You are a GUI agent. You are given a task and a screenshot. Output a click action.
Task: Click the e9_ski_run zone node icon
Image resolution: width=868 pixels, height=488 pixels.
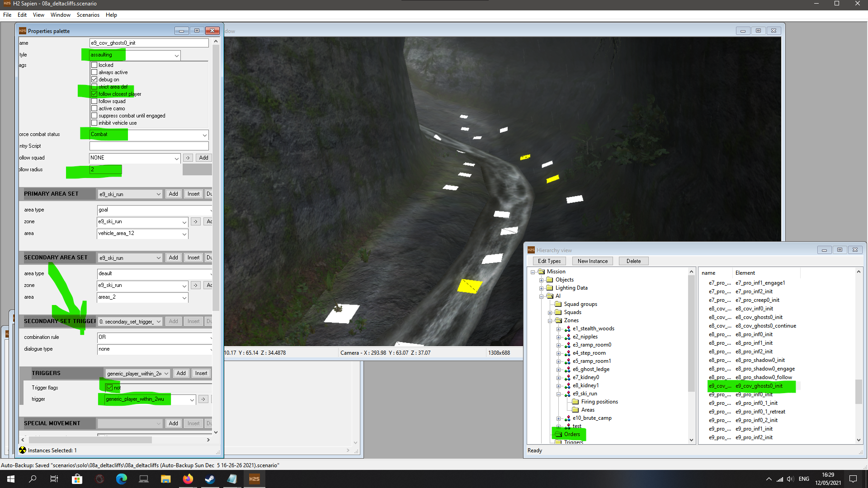[567, 394]
